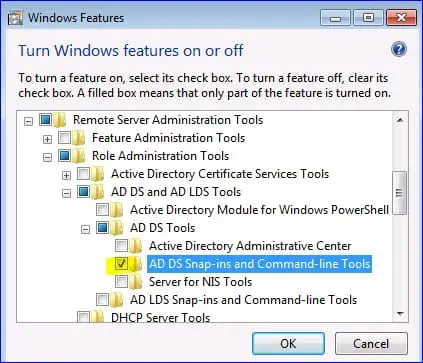Click the Active Directory Administrative Center folder icon
Viewport: 423px width, 363px height.
(136, 246)
